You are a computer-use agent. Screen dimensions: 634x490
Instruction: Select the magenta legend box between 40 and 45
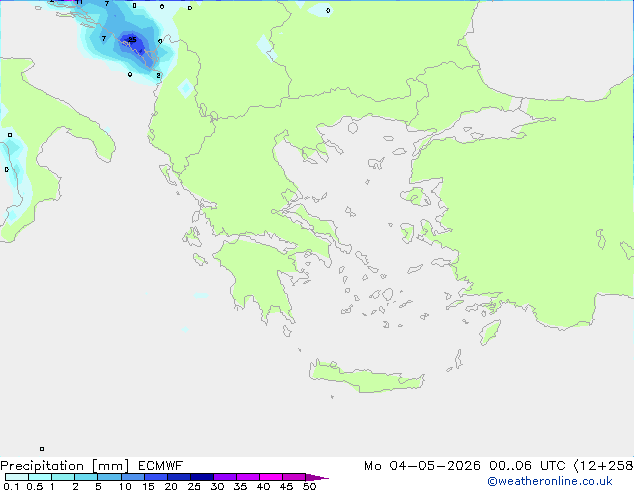tap(271, 477)
